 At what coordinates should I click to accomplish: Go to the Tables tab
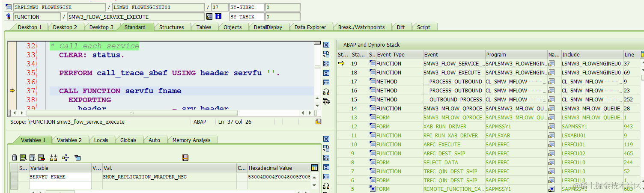[x=204, y=27]
